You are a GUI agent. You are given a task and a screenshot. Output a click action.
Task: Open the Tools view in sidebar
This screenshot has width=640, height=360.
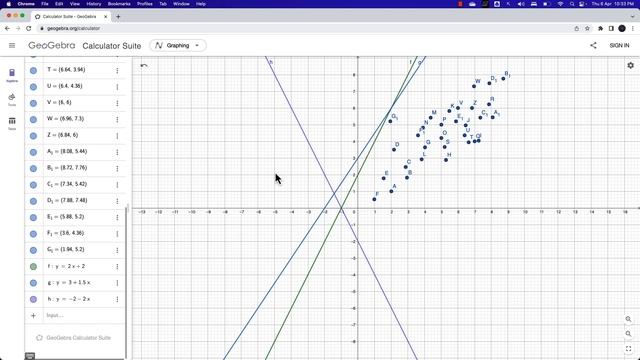(12, 100)
